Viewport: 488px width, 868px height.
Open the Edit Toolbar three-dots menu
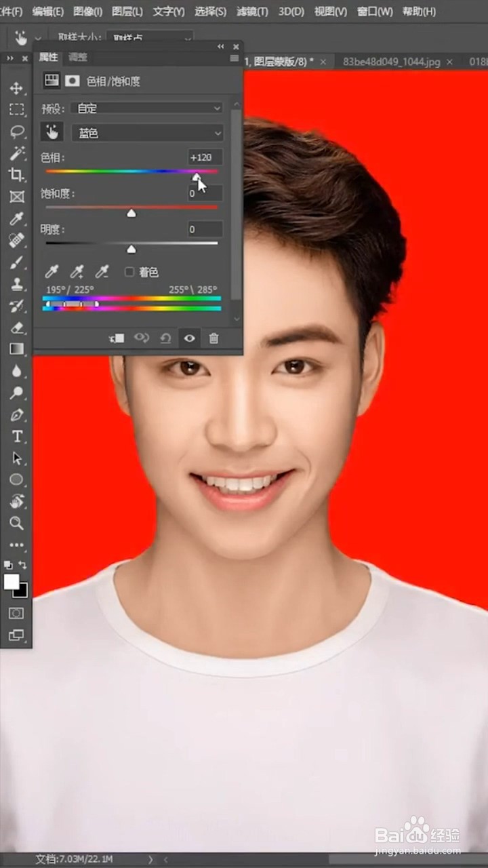(16, 545)
